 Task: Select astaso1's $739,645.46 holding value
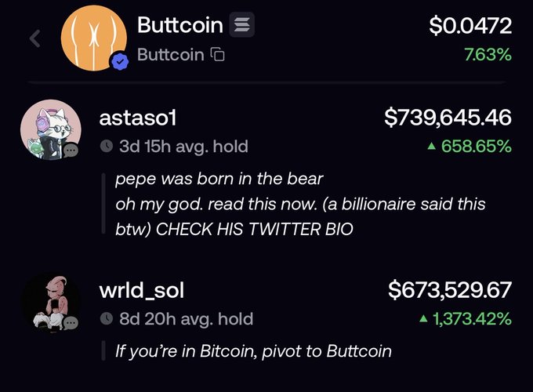click(448, 118)
